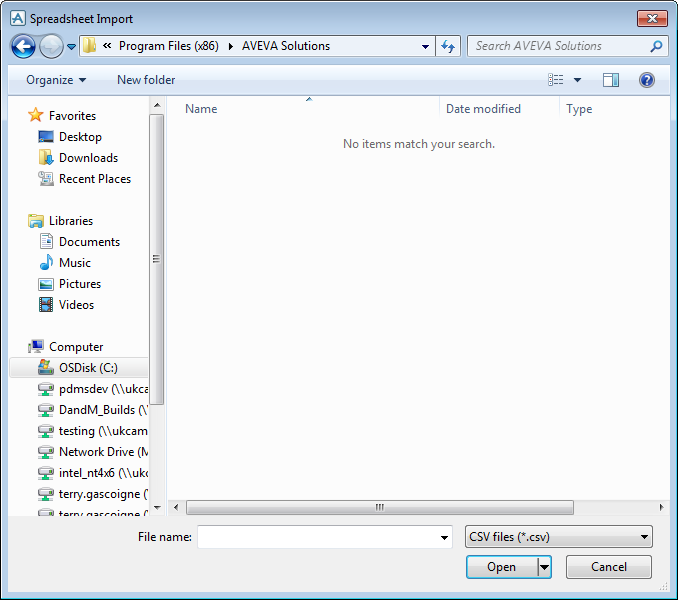Select Computer in navigation pane
The image size is (678, 600).
pos(76,347)
